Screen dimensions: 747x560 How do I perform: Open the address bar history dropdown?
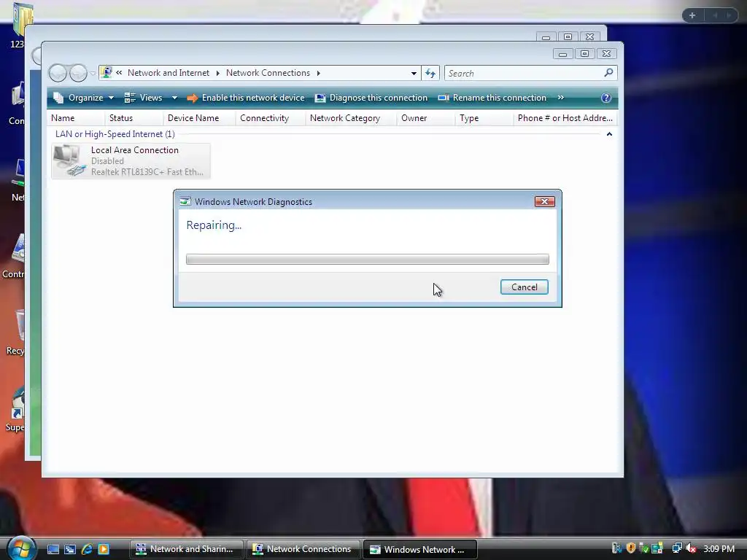pyautogui.click(x=414, y=74)
